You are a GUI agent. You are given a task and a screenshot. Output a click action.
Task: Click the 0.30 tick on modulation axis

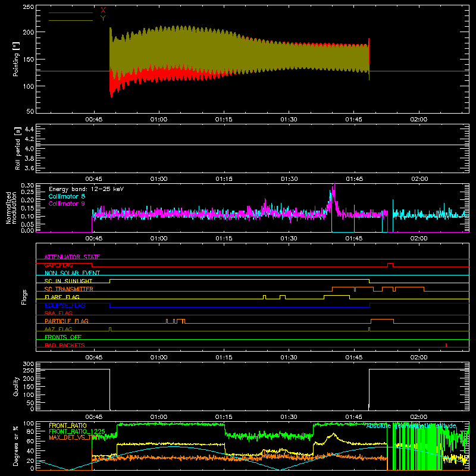[x=27, y=186]
